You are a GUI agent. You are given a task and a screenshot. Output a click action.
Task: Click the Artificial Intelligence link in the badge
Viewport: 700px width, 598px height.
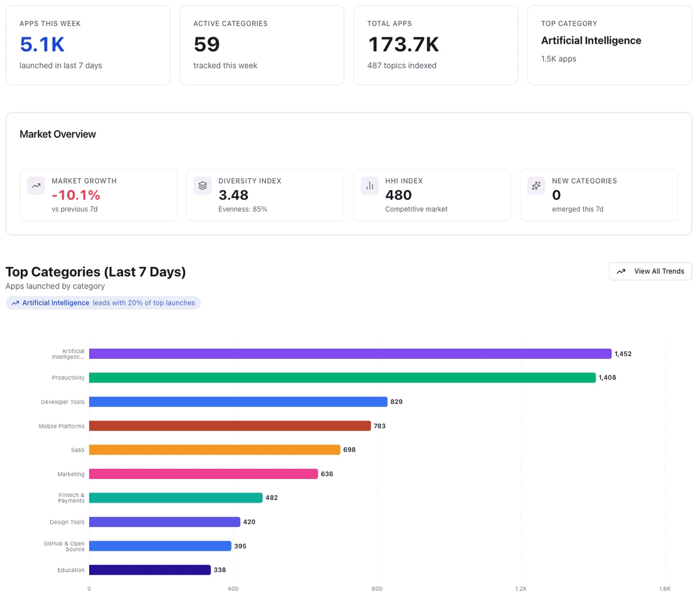click(x=55, y=303)
